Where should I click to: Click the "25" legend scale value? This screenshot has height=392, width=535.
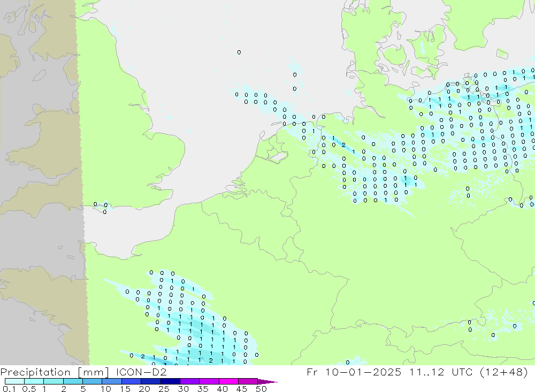[164, 389]
